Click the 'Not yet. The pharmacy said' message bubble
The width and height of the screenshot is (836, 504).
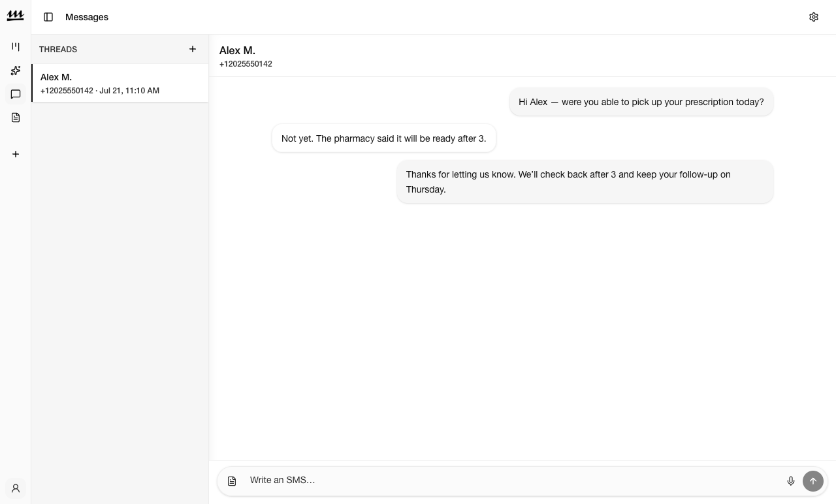pos(384,138)
